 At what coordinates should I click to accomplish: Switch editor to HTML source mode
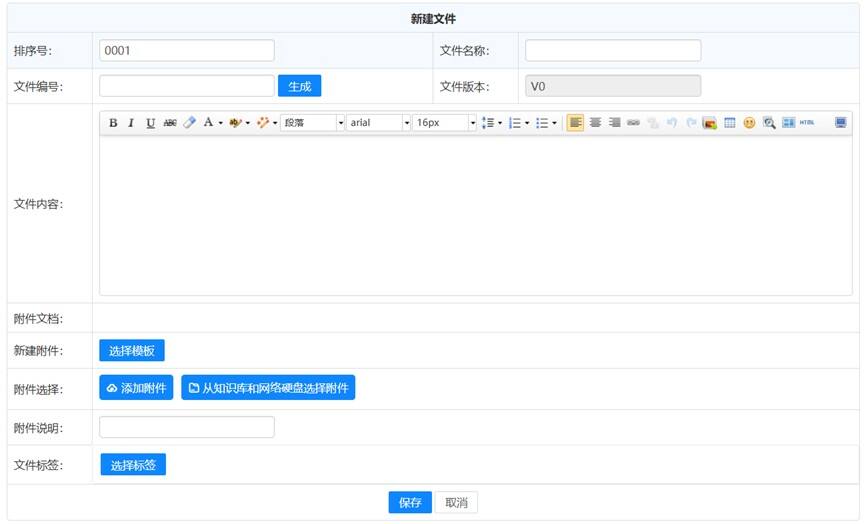(807, 122)
